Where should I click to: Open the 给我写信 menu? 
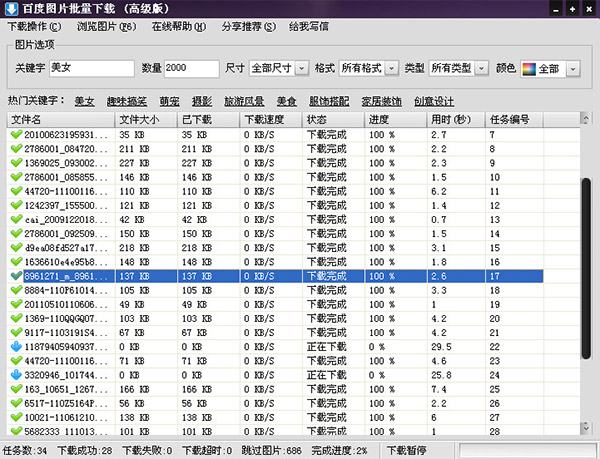(308, 27)
